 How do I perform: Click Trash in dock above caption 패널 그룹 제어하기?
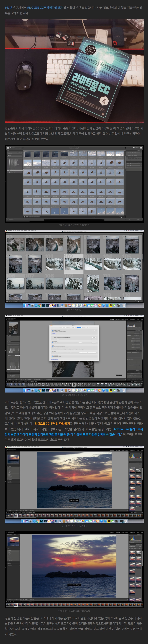124,305
